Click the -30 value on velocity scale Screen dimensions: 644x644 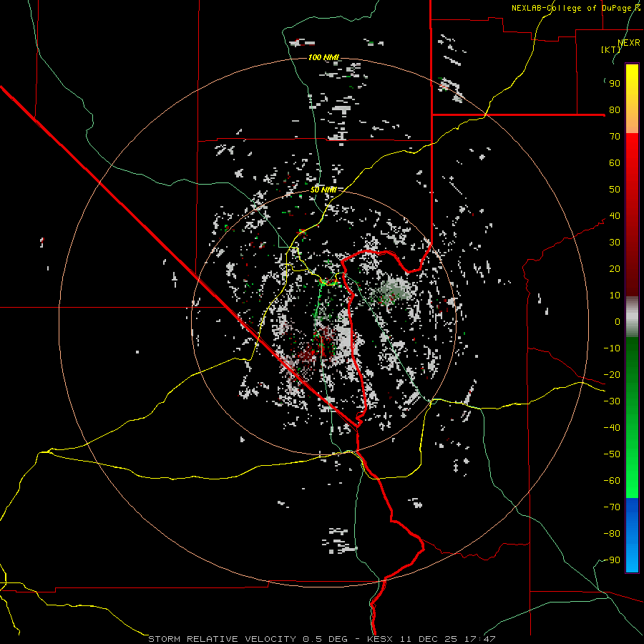tap(612, 401)
